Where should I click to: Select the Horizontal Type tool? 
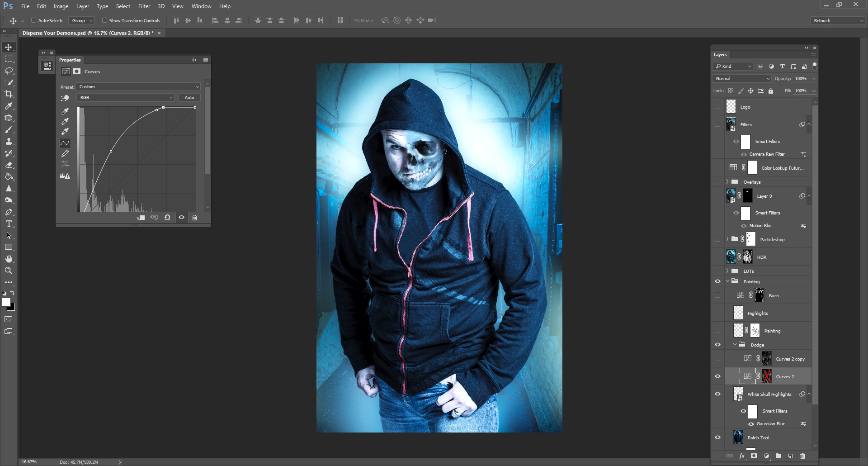pos(8,223)
